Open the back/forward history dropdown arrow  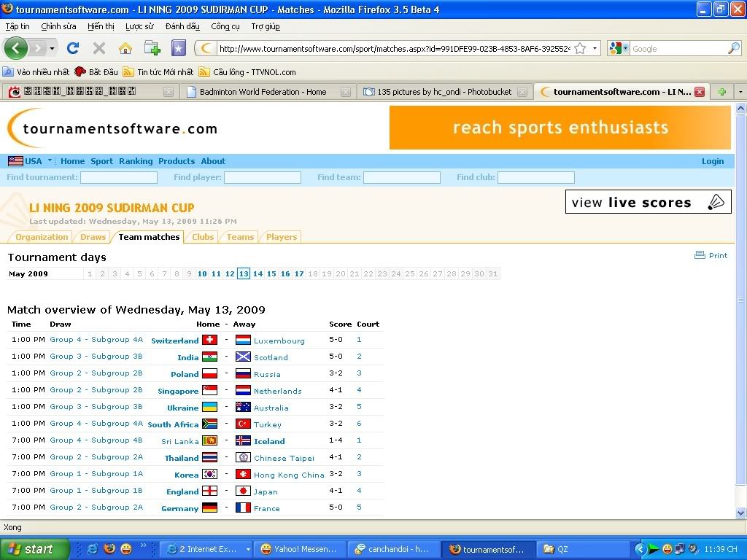click(x=52, y=48)
